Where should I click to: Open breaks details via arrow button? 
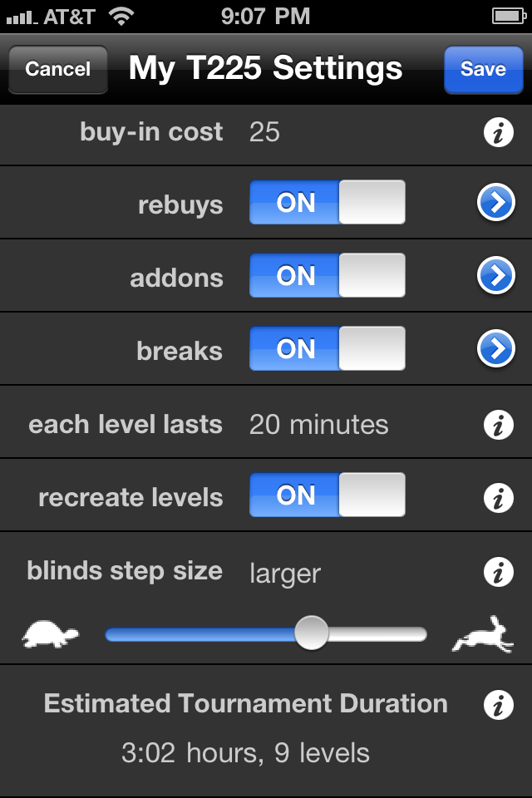coord(496,349)
